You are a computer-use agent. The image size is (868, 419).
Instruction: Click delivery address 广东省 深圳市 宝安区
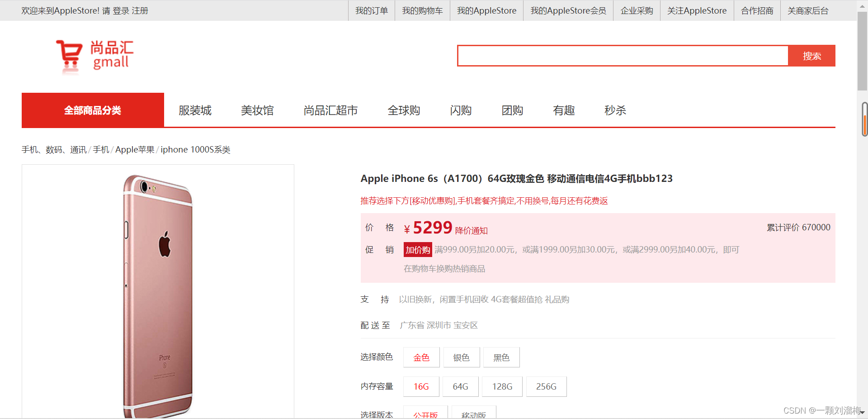point(439,325)
